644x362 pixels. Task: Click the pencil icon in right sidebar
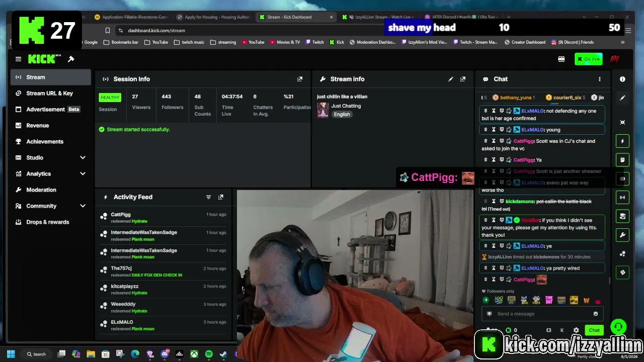click(x=622, y=98)
